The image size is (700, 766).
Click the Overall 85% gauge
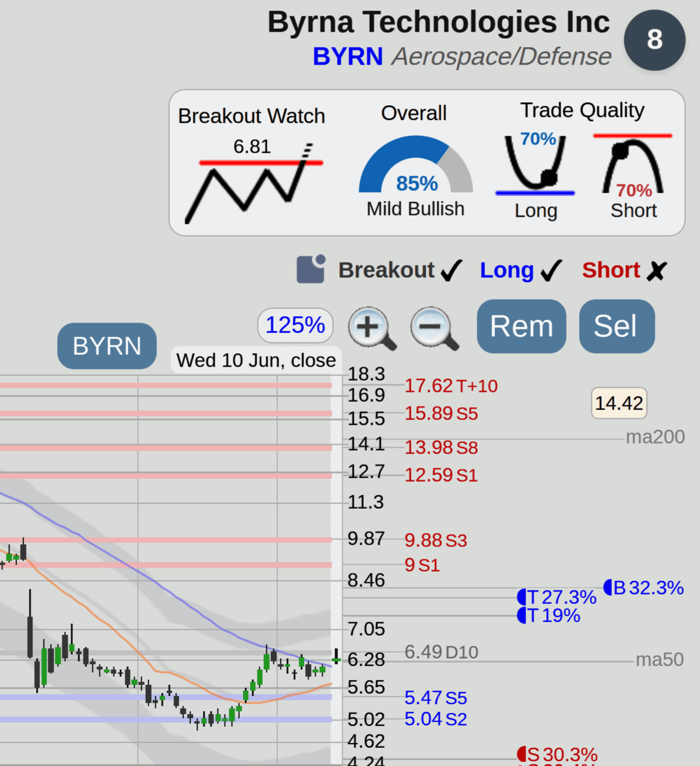(x=416, y=166)
